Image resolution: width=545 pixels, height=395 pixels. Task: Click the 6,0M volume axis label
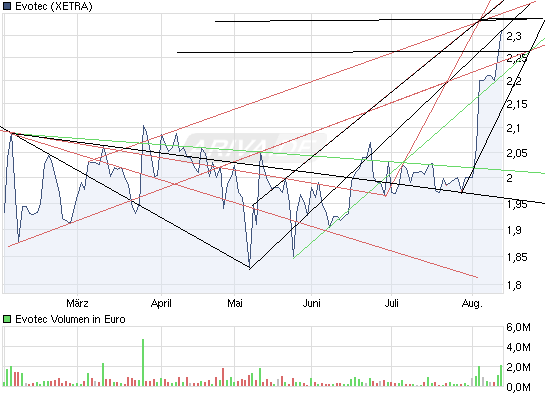(x=518, y=327)
